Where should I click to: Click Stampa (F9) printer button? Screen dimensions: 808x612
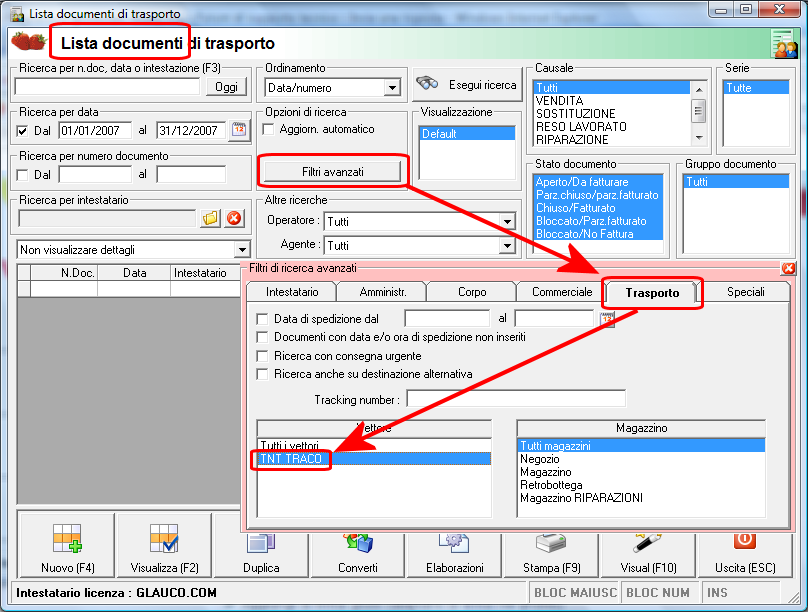tap(551, 555)
